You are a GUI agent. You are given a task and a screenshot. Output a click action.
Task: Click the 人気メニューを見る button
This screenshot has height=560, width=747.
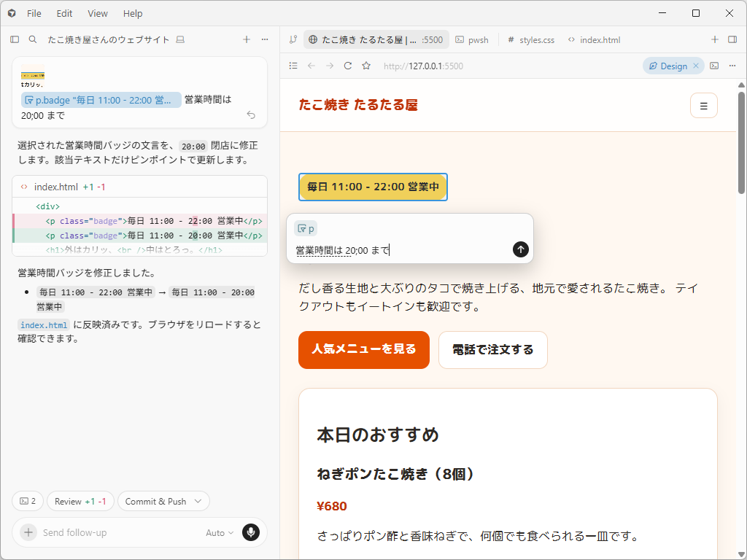[363, 350]
